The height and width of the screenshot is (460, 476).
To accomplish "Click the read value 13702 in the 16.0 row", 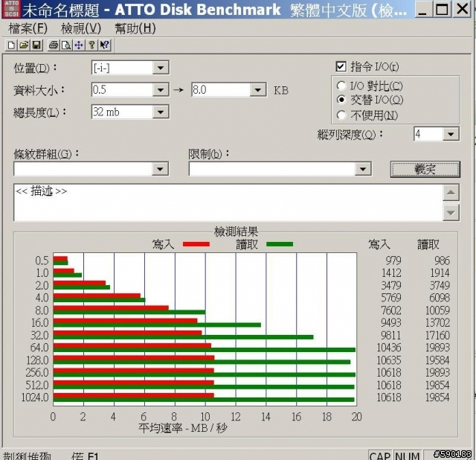I will pos(437,322).
